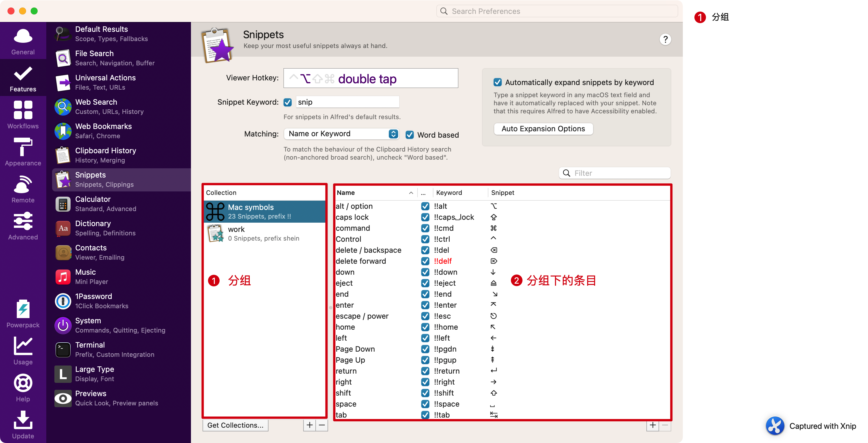868x443 pixels.
Task: Click the Auto Expansion Options button
Action: pyautogui.click(x=543, y=129)
